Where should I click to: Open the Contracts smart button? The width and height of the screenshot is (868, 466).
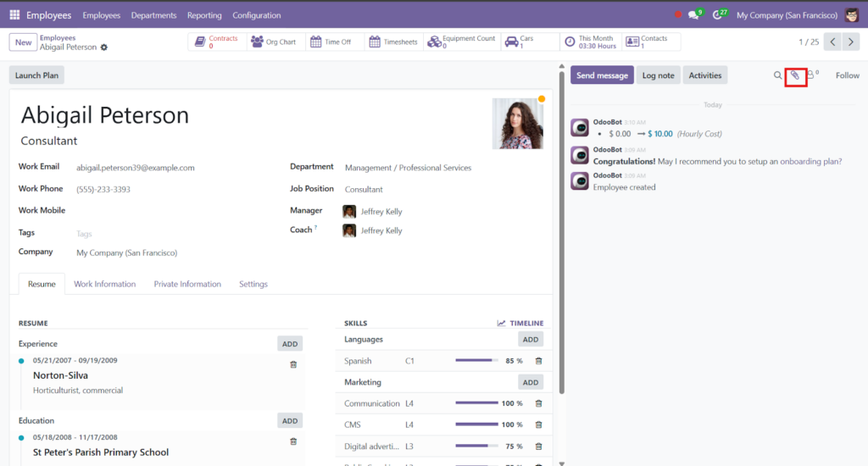coord(217,42)
